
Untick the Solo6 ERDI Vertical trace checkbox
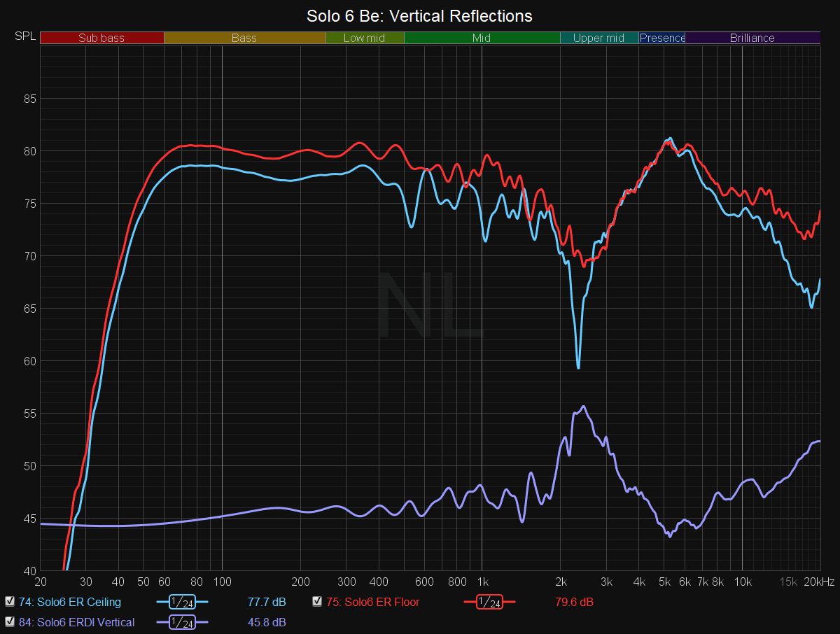[10, 621]
